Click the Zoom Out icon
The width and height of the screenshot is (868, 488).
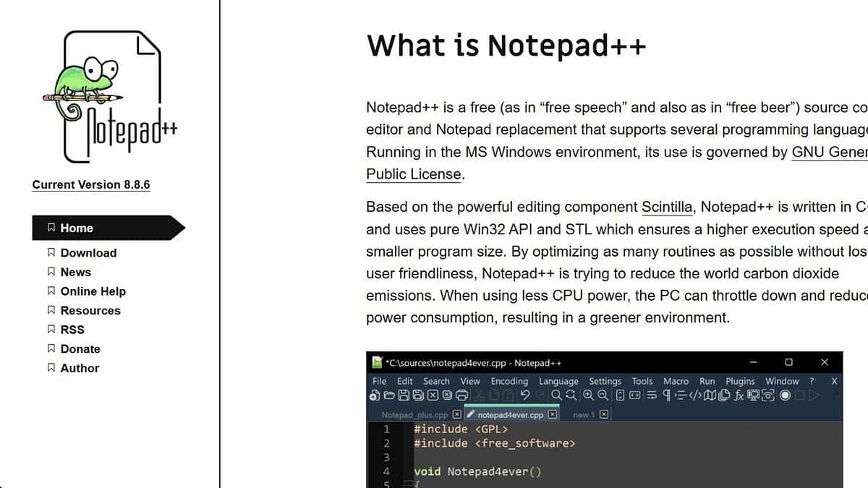click(x=603, y=395)
